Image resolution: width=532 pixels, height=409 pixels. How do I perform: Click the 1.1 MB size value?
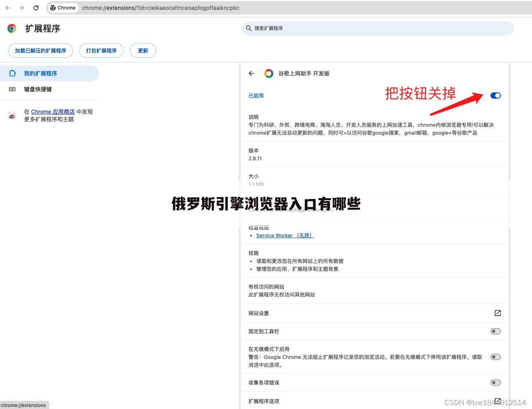[x=256, y=184]
